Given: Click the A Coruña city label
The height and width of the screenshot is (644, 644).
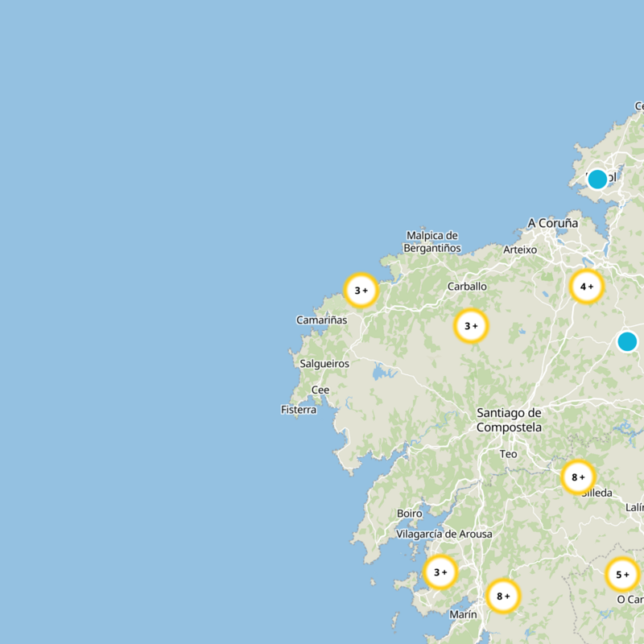Looking at the screenshot, I should coord(552,224).
